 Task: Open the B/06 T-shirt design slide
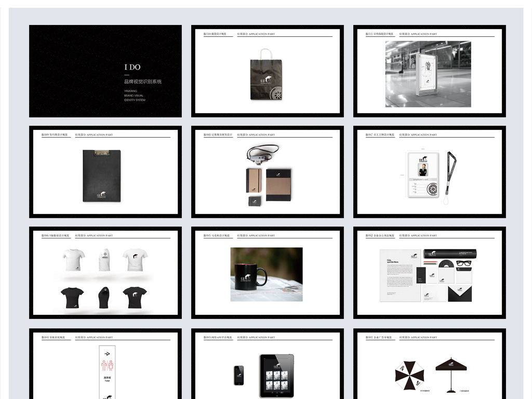[x=105, y=272]
